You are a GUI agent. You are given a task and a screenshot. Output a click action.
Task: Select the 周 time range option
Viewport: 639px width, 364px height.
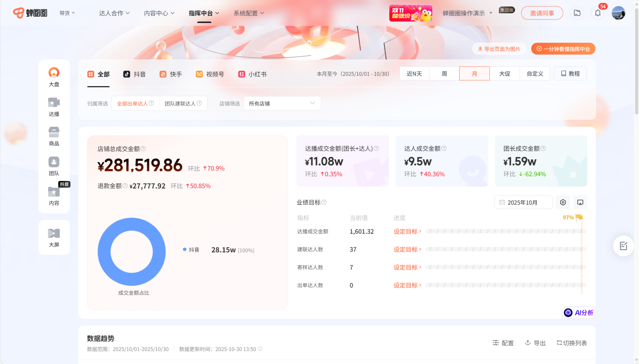point(444,74)
